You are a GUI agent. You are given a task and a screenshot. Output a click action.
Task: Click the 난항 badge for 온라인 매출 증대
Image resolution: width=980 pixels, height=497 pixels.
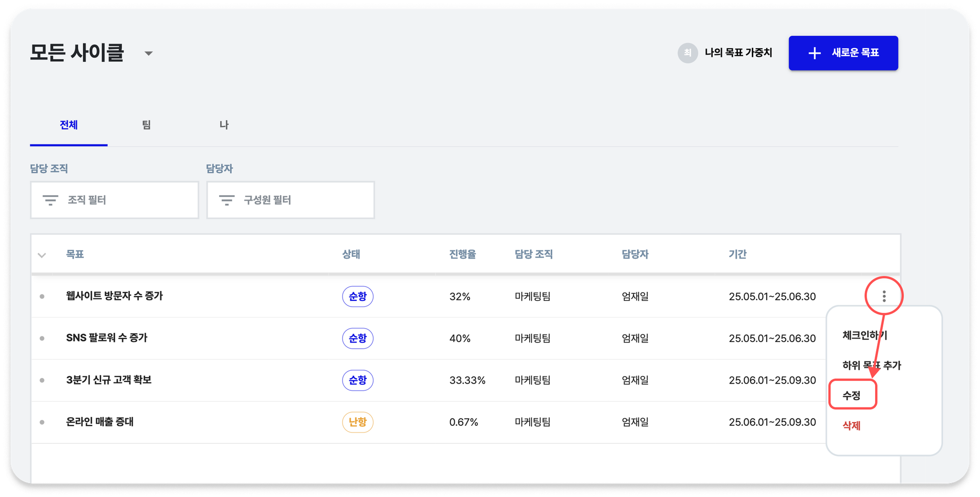357,422
